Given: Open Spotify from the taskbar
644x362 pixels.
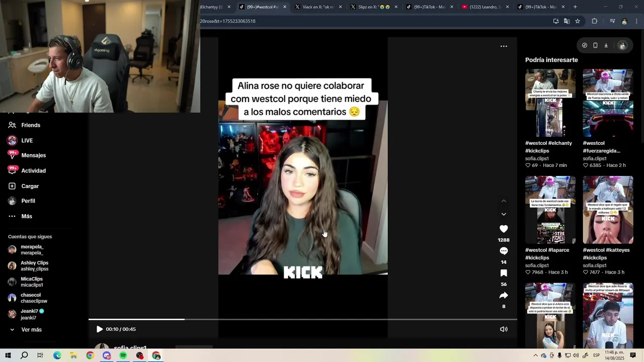Looking at the screenshot, I should pyautogui.click(x=123, y=355).
